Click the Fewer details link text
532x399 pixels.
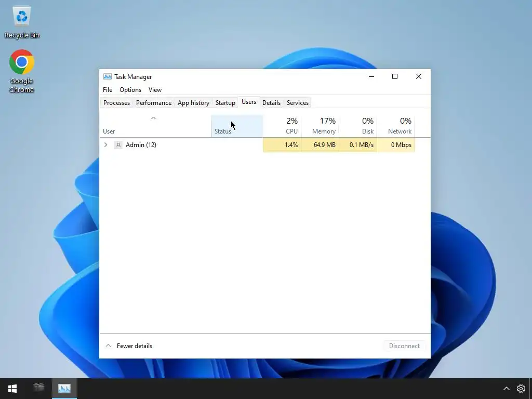pyautogui.click(x=135, y=345)
